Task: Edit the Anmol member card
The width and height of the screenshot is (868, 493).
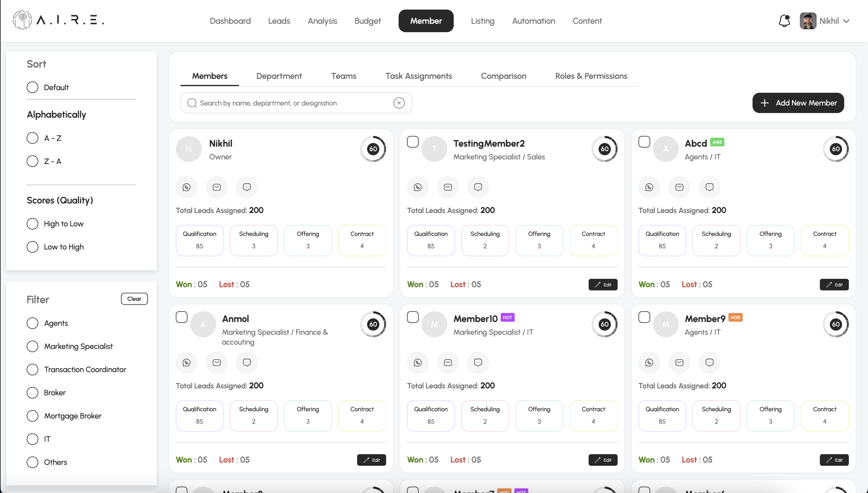Action: pyautogui.click(x=371, y=460)
